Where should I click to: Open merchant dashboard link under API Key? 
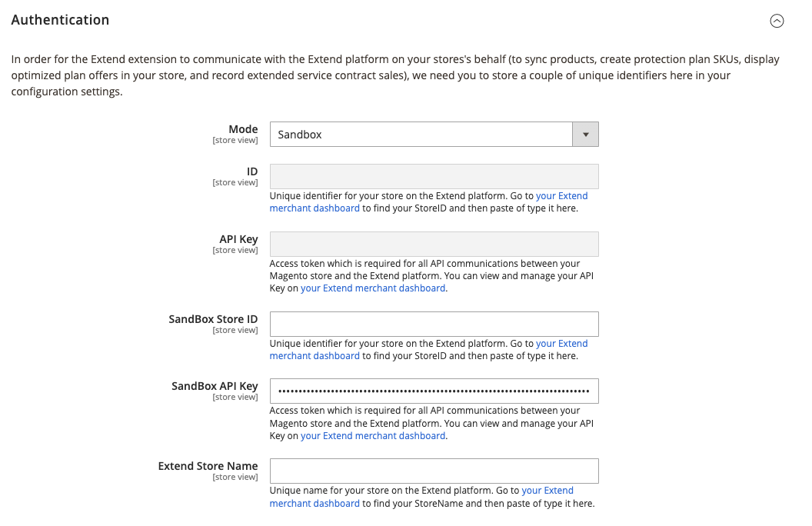click(373, 288)
